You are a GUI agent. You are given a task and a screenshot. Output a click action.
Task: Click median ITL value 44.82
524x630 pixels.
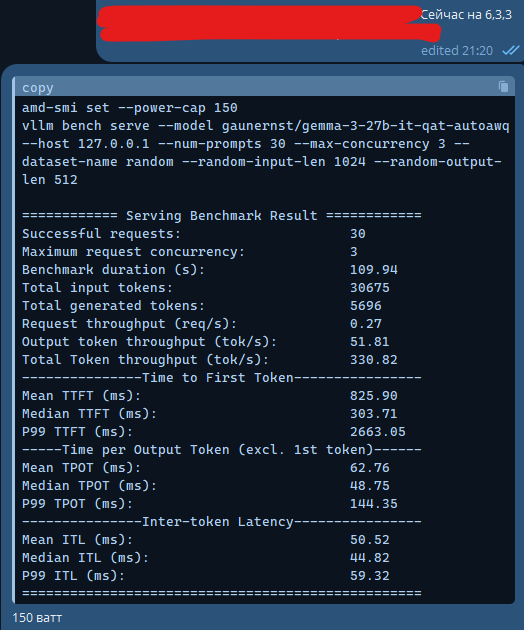tap(370, 558)
